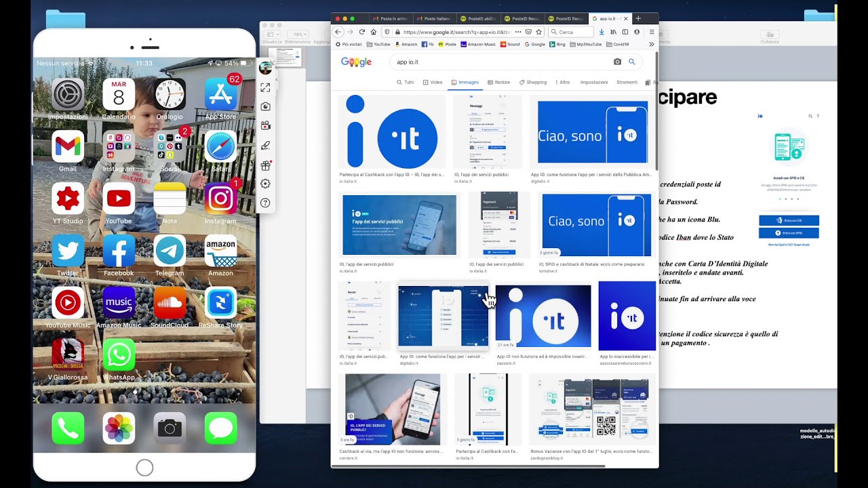This screenshot has width=868, height=488.
Task: Open the SoundCloud app
Action: tap(170, 302)
